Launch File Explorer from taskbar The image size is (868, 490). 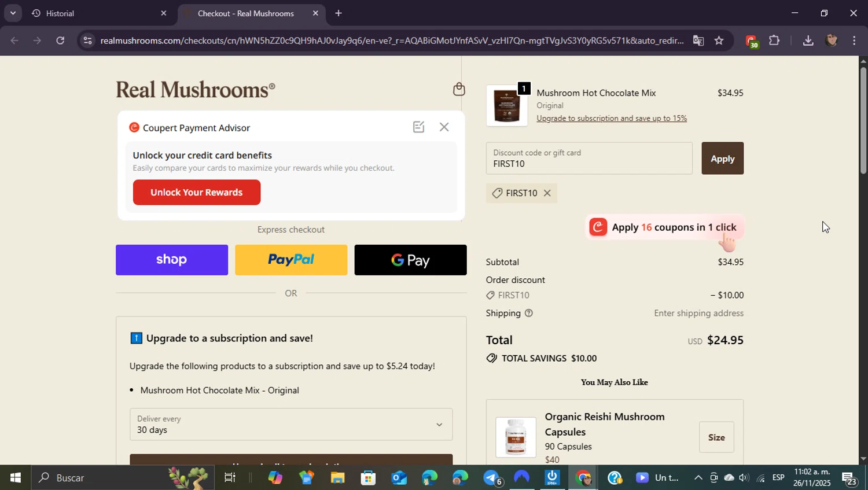[337, 478]
